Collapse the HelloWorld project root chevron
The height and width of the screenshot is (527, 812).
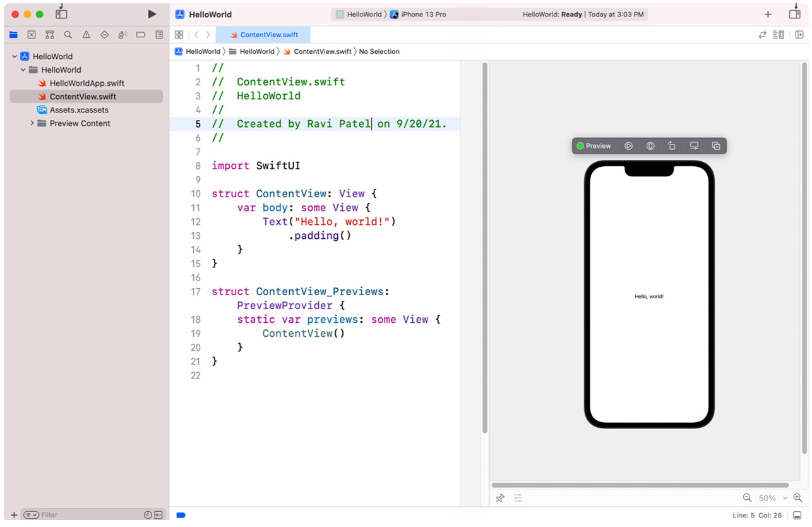coord(15,56)
